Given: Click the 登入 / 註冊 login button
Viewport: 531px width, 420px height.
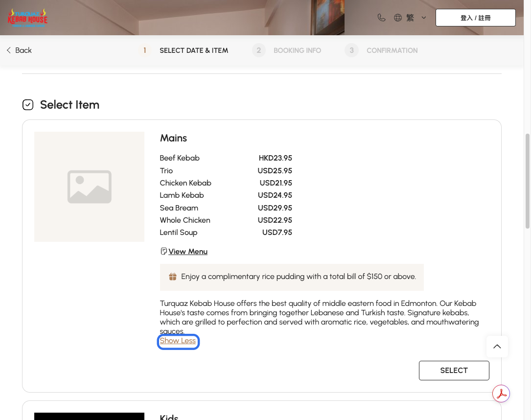Looking at the screenshot, I should pos(476,18).
